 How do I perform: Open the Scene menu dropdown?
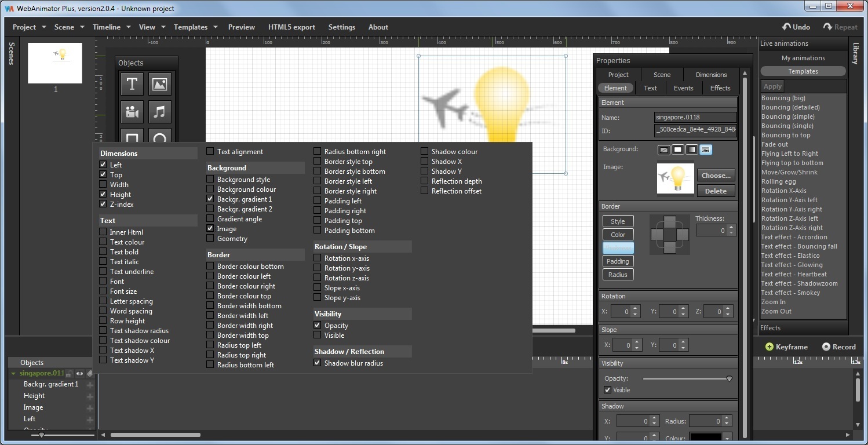(69, 27)
